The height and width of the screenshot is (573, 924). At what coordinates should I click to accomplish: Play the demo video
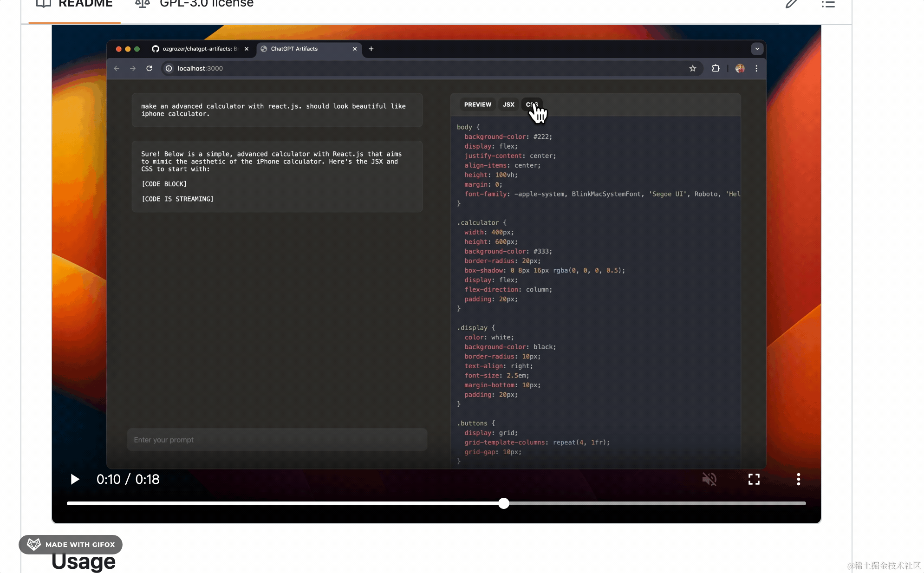(75, 479)
